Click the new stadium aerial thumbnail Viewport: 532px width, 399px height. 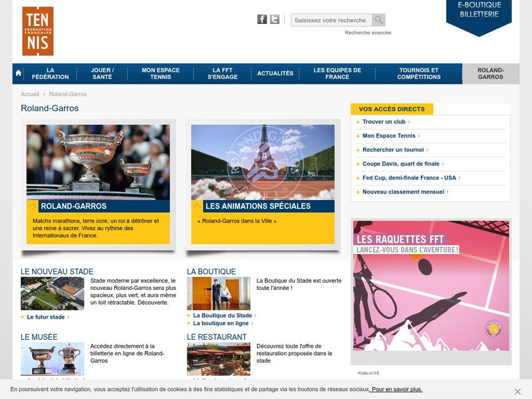[x=53, y=293]
